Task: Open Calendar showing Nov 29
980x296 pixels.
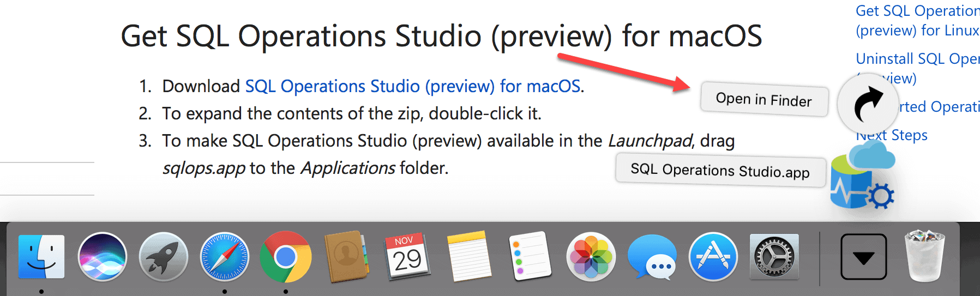Action: (408, 256)
